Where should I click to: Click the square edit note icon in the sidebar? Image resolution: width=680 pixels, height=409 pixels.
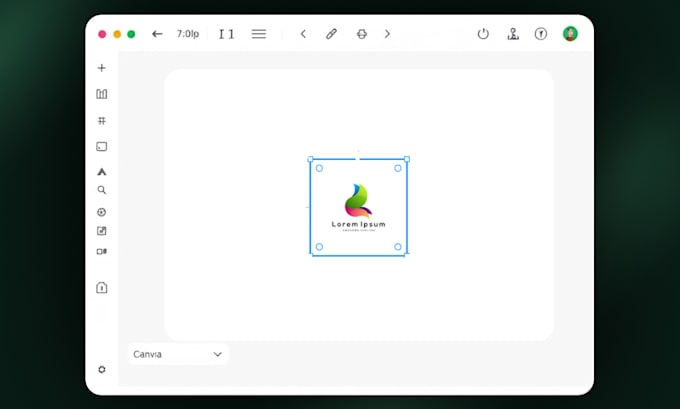pyautogui.click(x=101, y=231)
